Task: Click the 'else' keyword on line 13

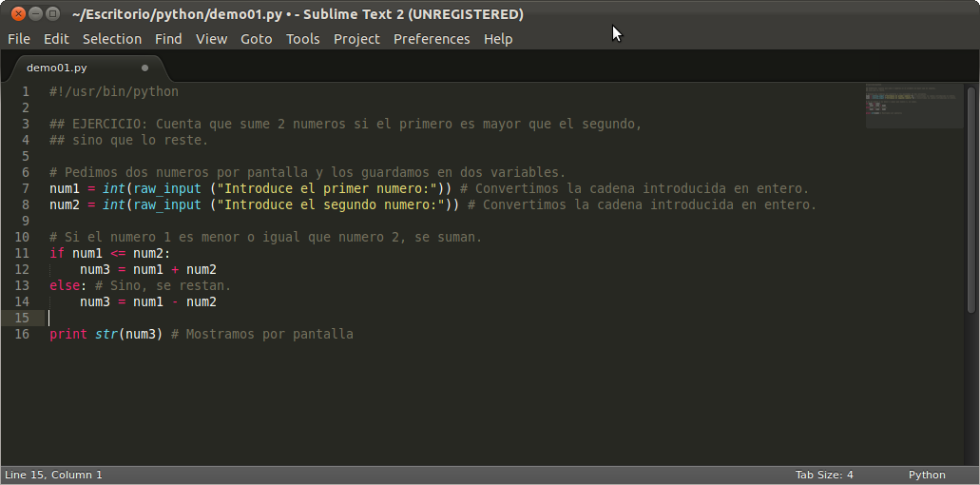Action: click(65, 285)
